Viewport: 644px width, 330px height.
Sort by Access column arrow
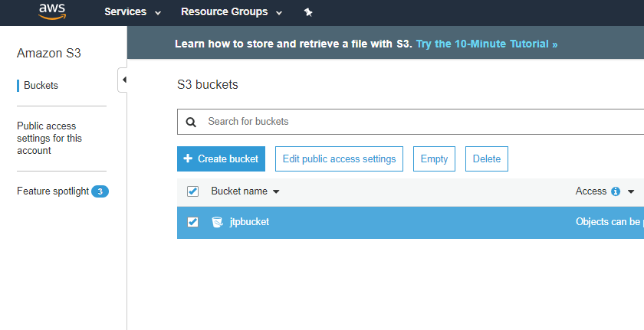(631, 192)
